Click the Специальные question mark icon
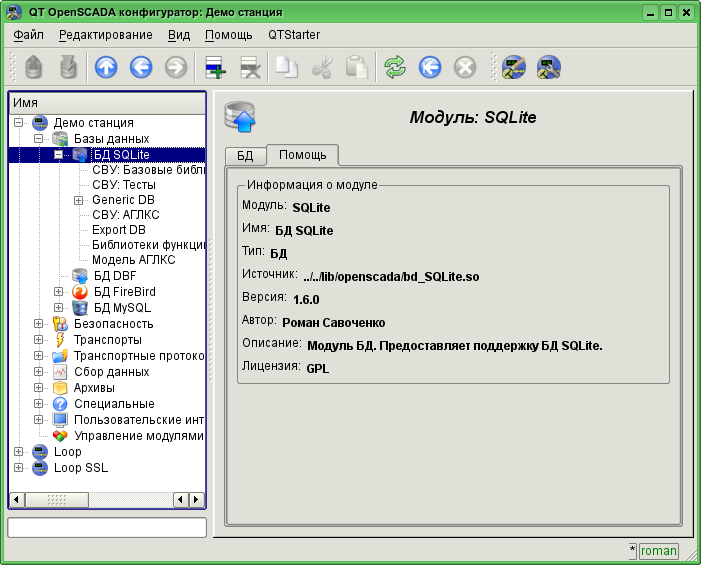The width and height of the screenshot is (701, 565). point(60,404)
